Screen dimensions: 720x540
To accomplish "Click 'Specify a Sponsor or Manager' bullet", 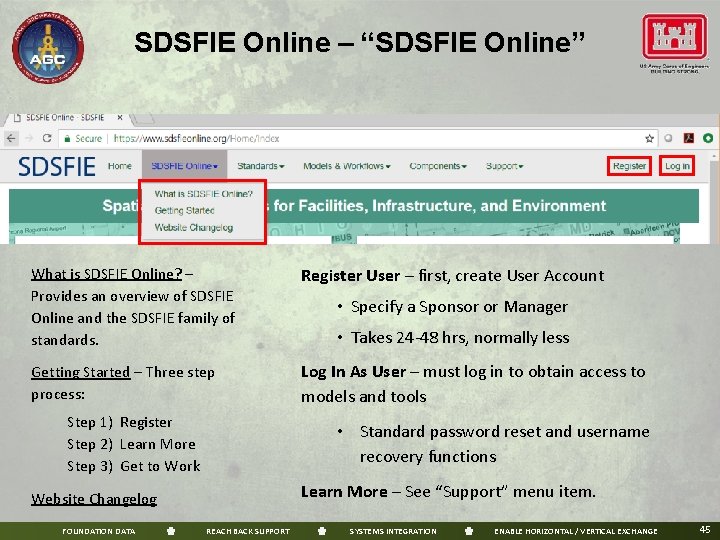I will tap(459, 306).
